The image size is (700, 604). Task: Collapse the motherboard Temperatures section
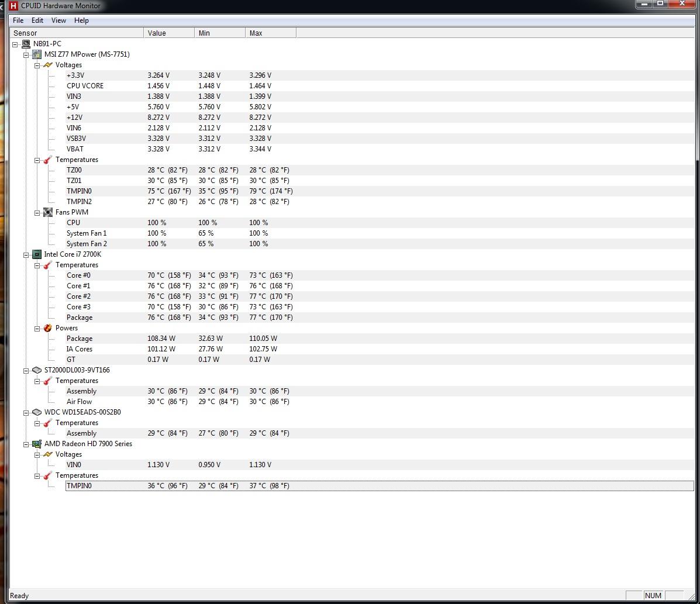point(37,160)
